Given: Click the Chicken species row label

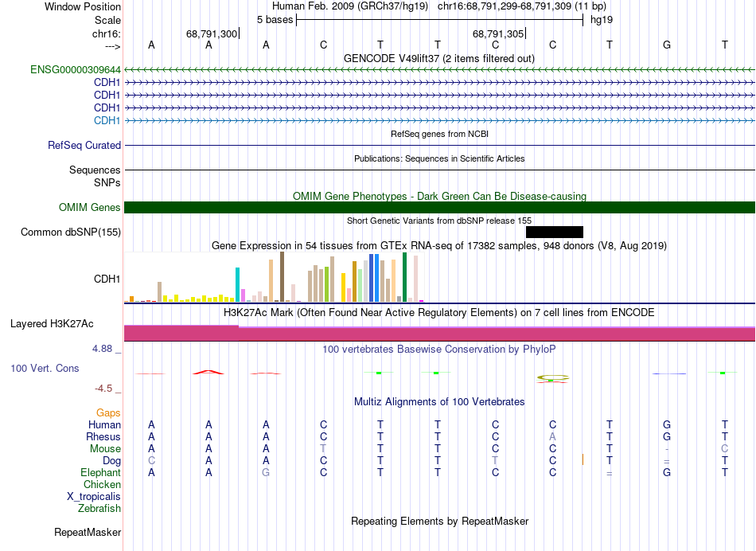Looking at the screenshot, I should (102, 484).
